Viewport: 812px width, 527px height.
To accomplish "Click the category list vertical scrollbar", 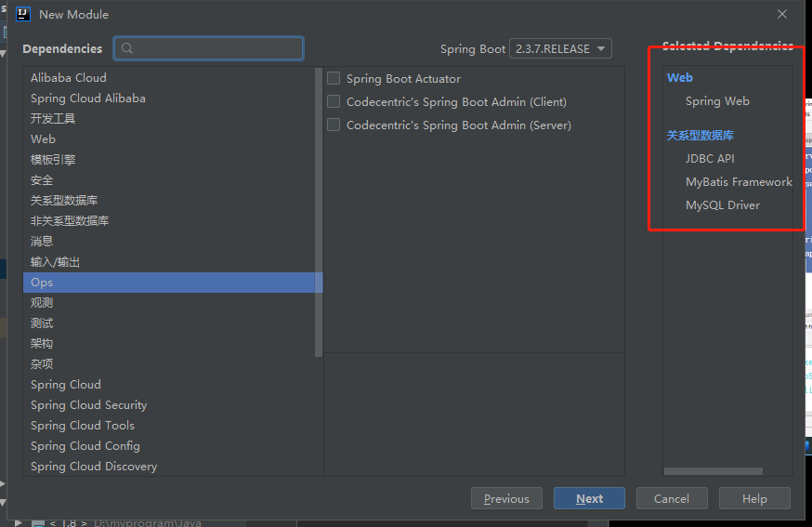I will point(319,213).
